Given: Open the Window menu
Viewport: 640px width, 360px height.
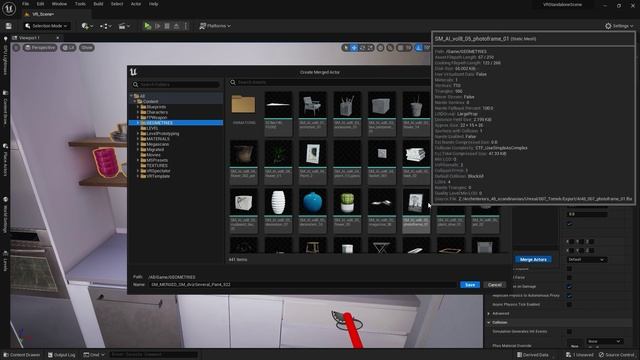Looking at the screenshot, I should tap(60, 4).
